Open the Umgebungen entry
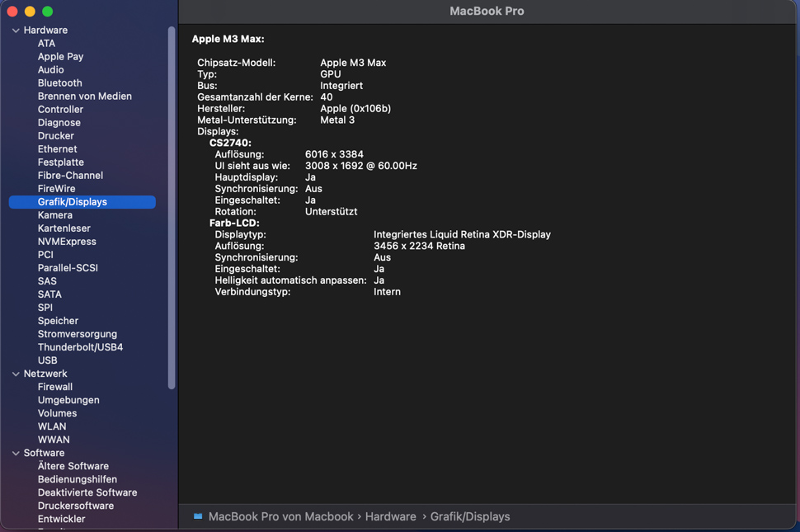Image resolution: width=800 pixels, height=532 pixels. pos(68,400)
